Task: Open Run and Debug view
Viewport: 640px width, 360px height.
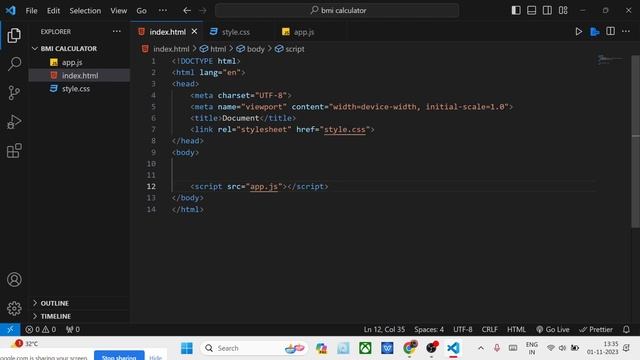Action: click(14, 122)
